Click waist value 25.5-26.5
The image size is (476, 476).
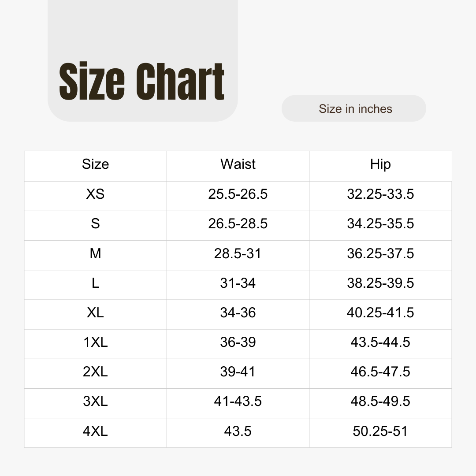click(238, 194)
